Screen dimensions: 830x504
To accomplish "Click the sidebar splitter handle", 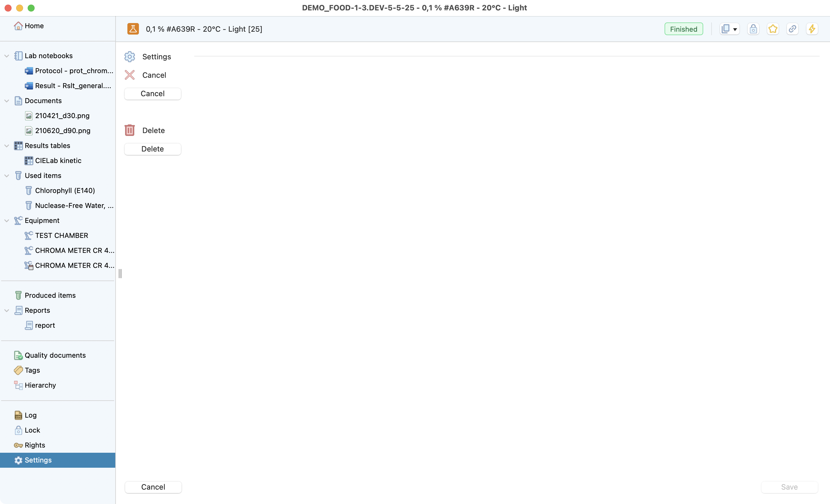I will click(x=120, y=273).
